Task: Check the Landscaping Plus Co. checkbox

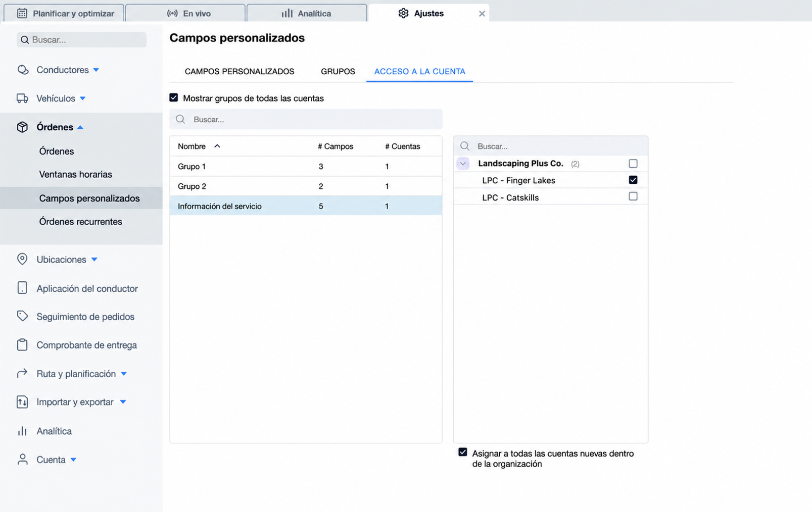Action: tap(633, 164)
